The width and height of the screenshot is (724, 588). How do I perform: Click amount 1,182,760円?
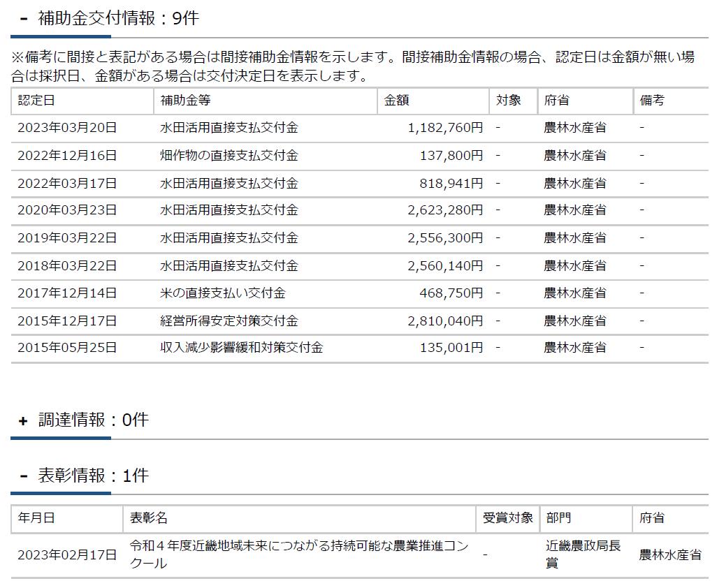(x=446, y=128)
